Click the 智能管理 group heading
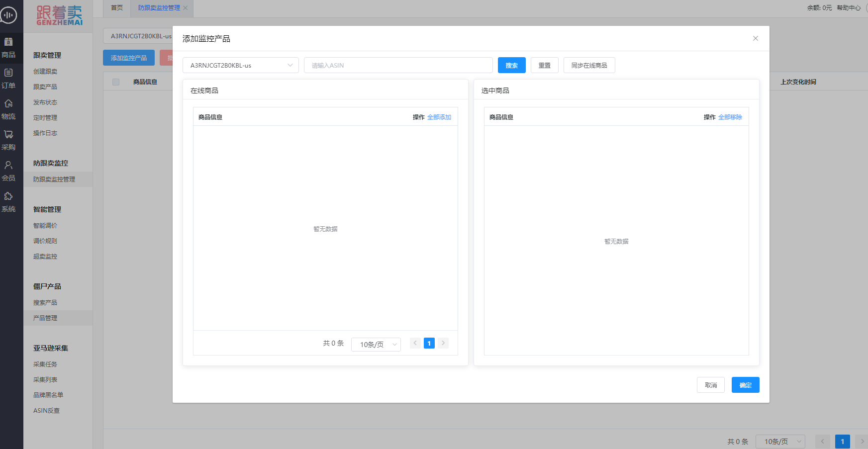The width and height of the screenshot is (868, 449). pyautogui.click(x=47, y=209)
